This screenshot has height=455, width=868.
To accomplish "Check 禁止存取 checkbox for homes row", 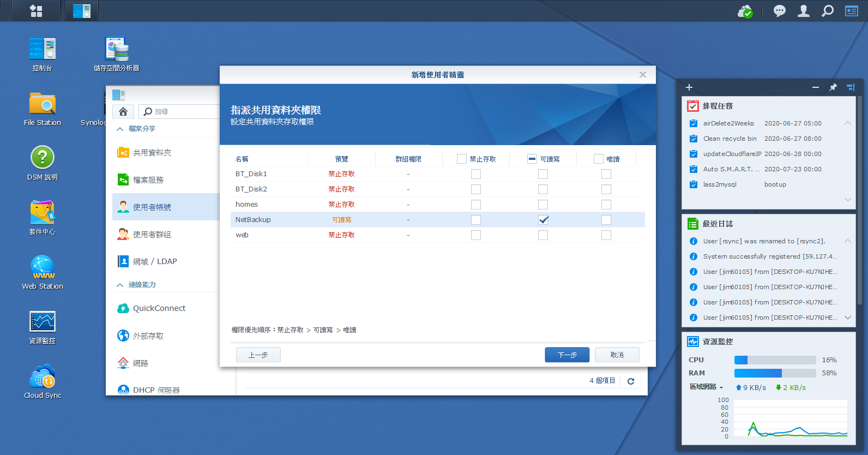I will [x=476, y=205].
